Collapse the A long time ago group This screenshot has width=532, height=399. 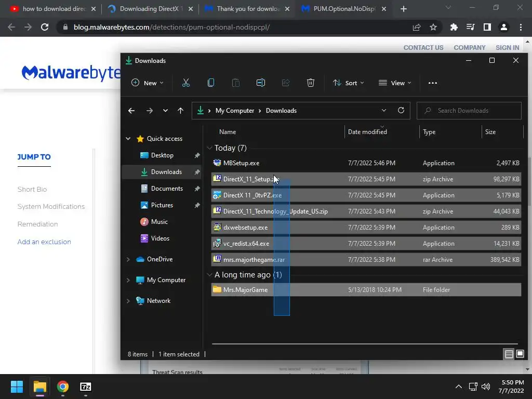[x=209, y=275]
